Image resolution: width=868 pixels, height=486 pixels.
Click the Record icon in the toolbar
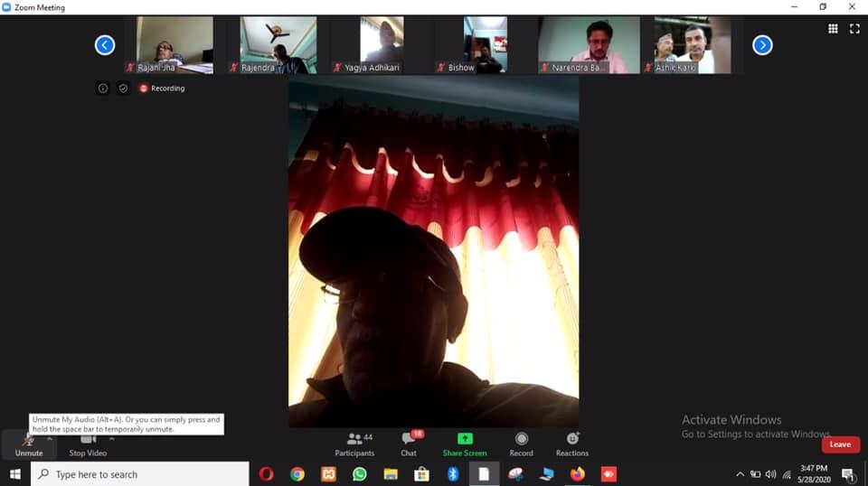(521, 439)
